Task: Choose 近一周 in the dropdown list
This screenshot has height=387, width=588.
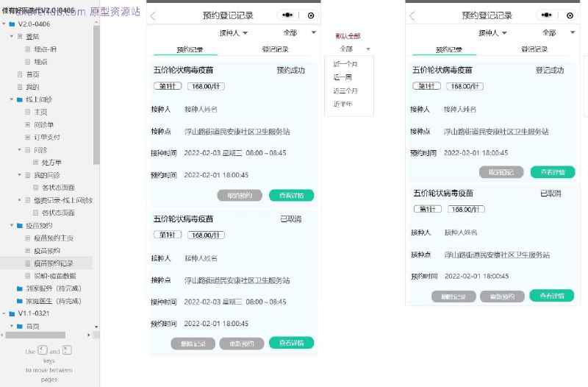Action: pos(343,77)
